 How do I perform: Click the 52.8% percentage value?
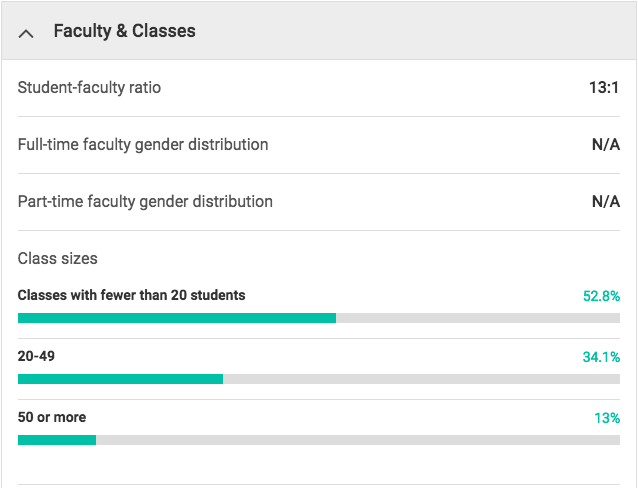tap(601, 296)
